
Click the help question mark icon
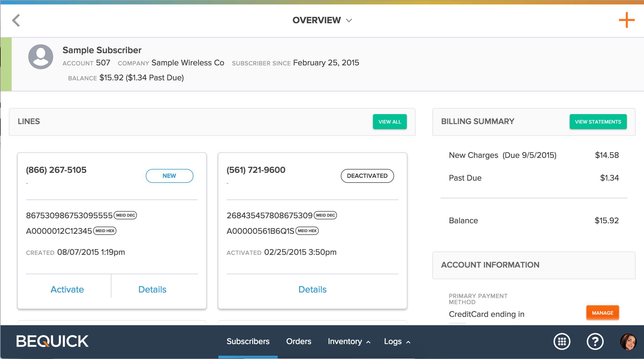click(x=595, y=341)
